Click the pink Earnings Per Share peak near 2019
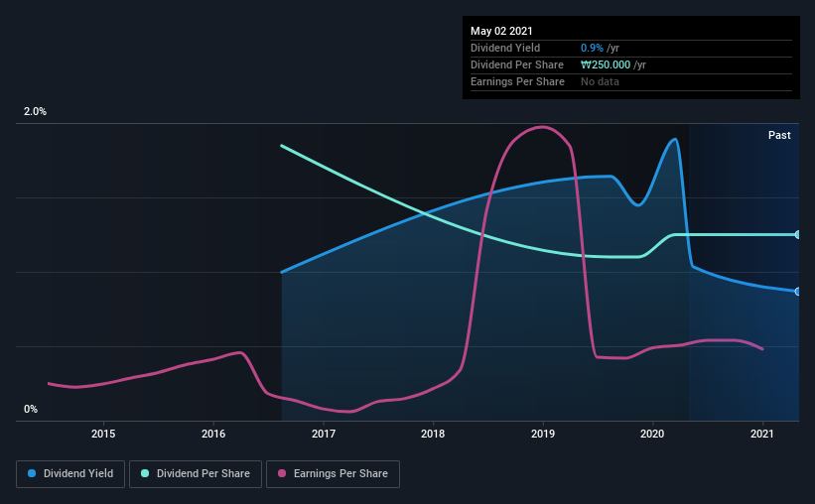The height and width of the screenshot is (504, 815). [542, 127]
